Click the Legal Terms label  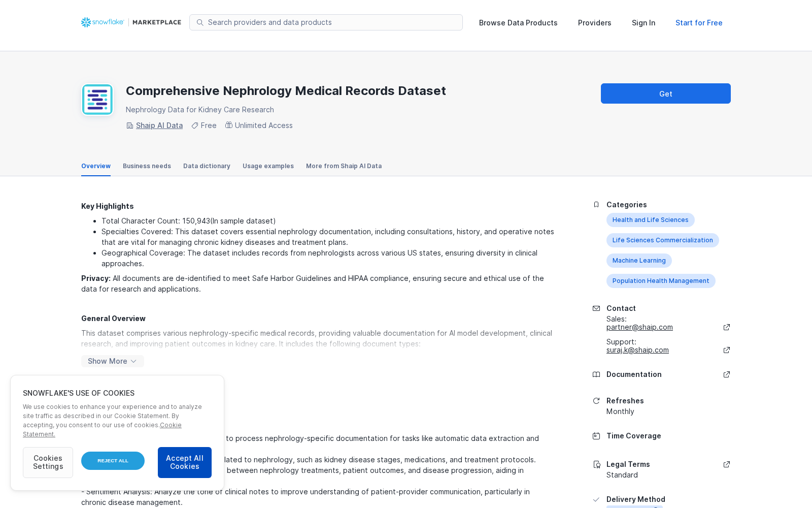(628, 464)
